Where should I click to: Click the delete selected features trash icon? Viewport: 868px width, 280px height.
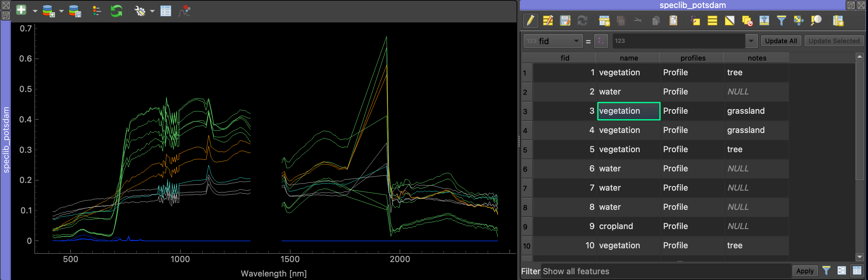[621, 21]
